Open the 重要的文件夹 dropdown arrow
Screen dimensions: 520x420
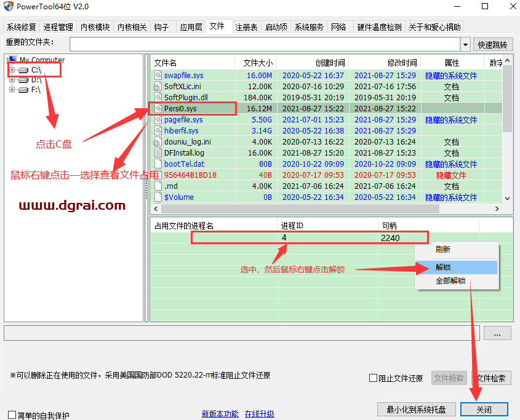coord(465,44)
